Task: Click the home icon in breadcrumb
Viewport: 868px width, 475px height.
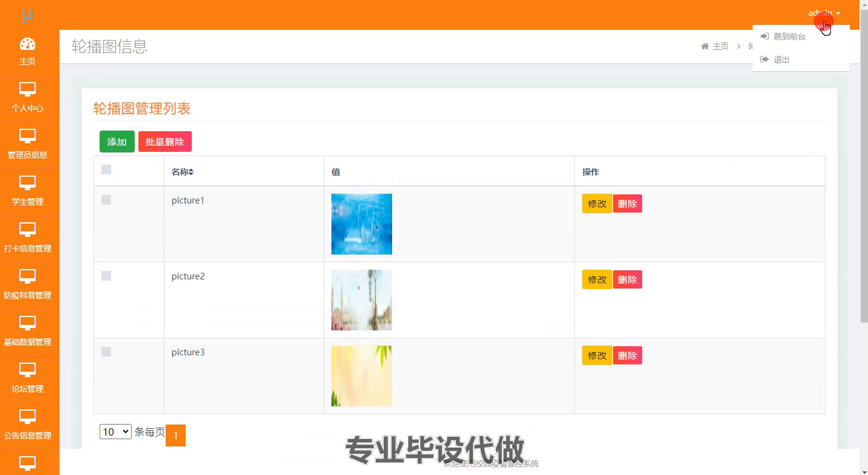Action: coord(705,46)
